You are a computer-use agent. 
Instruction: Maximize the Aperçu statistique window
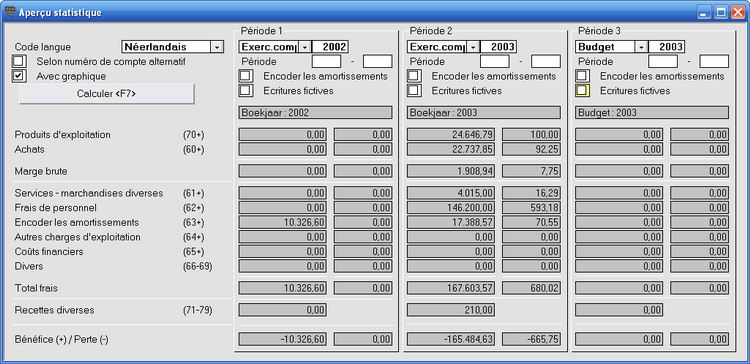pyautogui.click(x=721, y=12)
